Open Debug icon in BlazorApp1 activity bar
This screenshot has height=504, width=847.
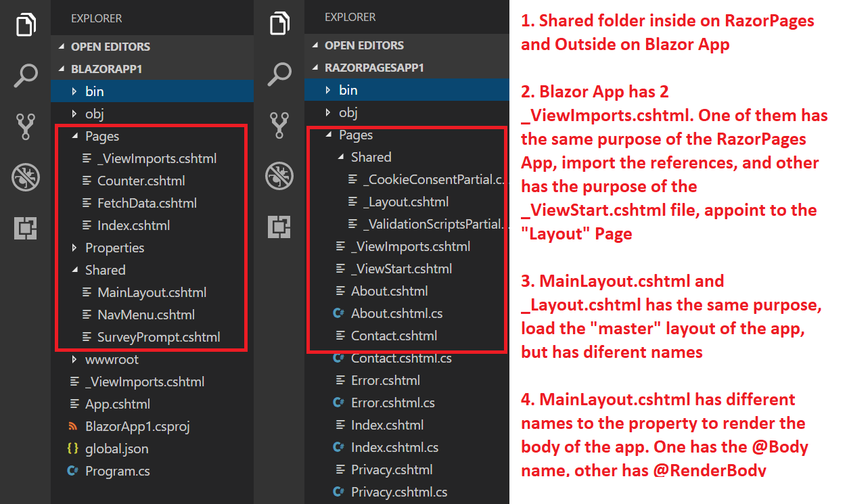26,178
